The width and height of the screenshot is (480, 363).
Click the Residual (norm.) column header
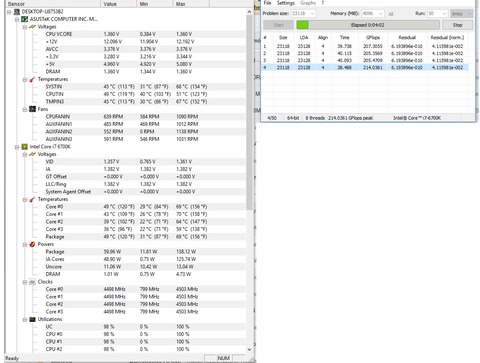pyautogui.click(x=447, y=38)
